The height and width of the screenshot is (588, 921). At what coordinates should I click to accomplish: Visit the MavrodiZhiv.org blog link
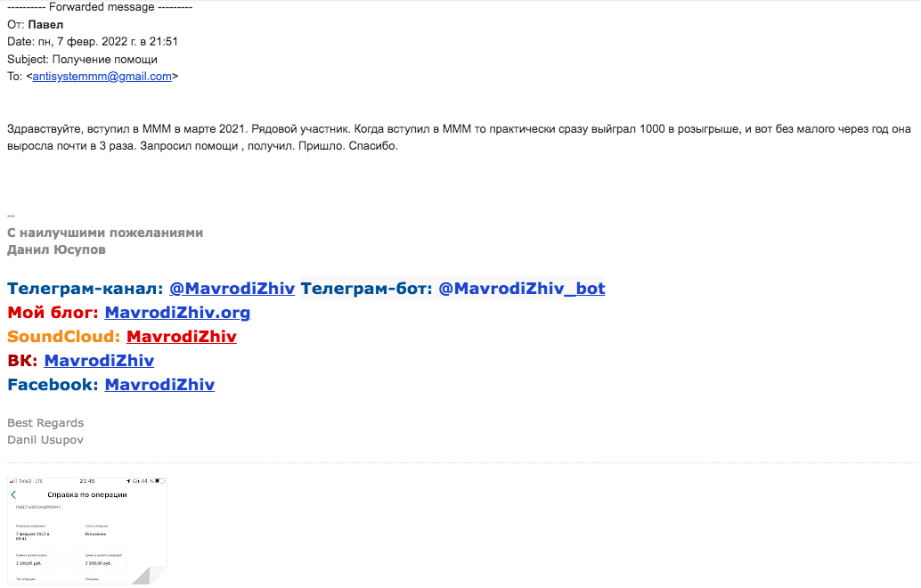tap(177, 313)
